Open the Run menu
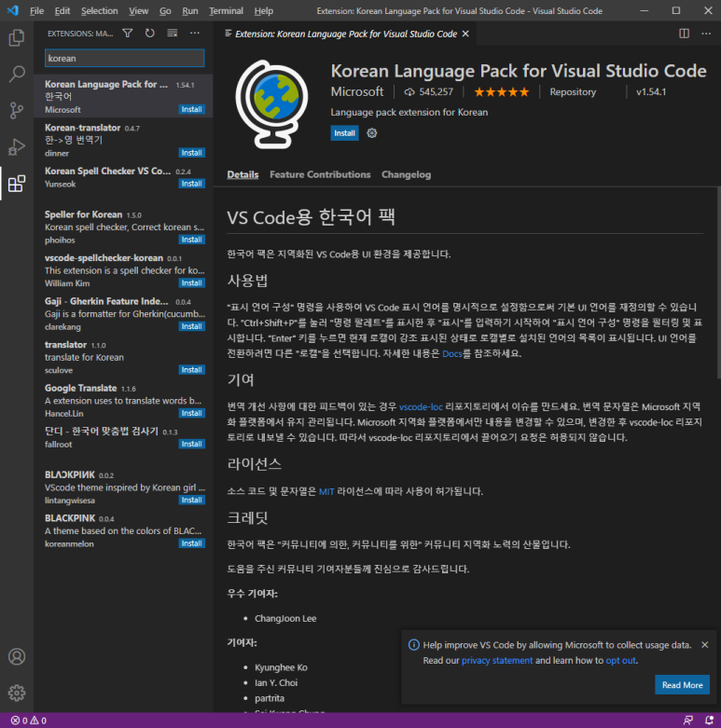 click(x=189, y=10)
